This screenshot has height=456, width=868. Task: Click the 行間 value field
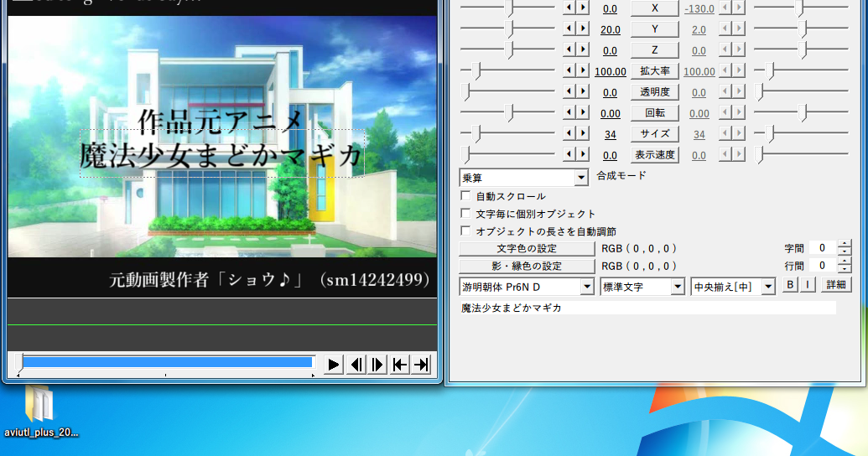click(x=823, y=266)
